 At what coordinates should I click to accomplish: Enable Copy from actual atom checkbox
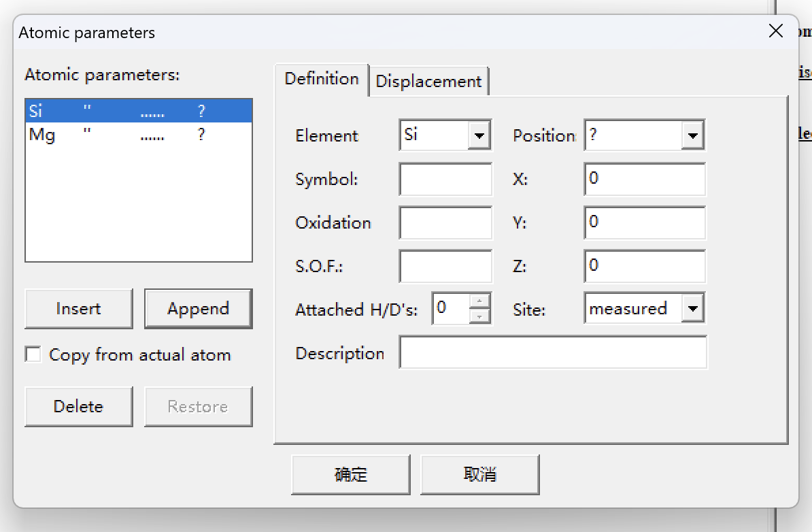tap(33, 354)
